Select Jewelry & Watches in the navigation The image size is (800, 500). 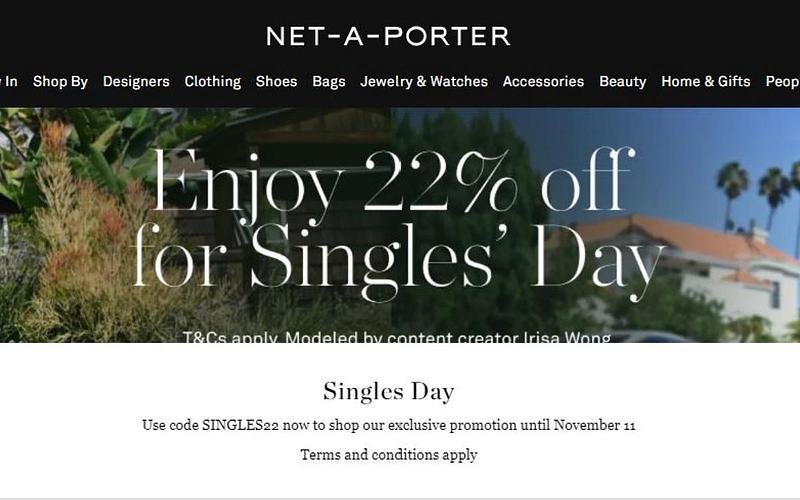[x=424, y=82]
